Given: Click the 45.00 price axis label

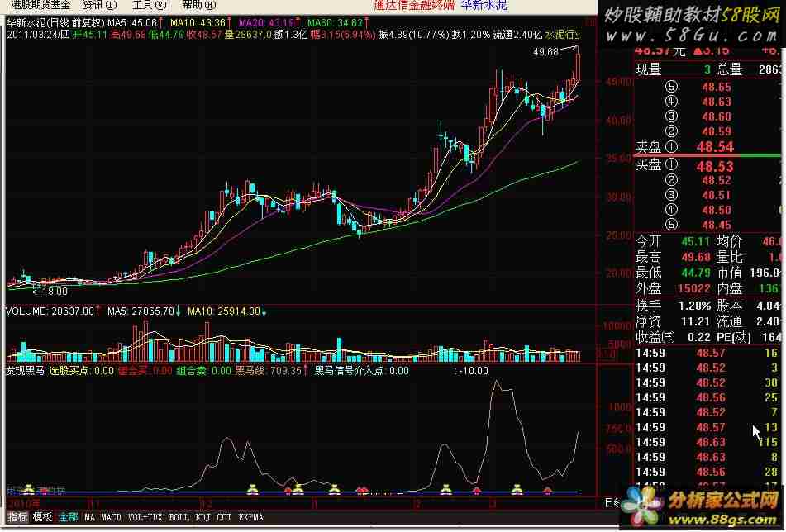Looking at the screenshot, I should pyautogui.click(x=618, y=82).
